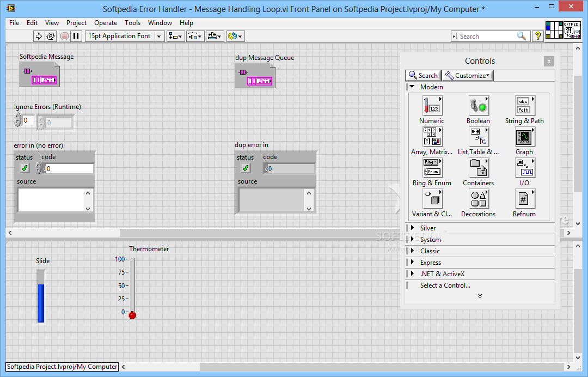
Task: Click Ignore Errors array element field
Action: (59, 123)
